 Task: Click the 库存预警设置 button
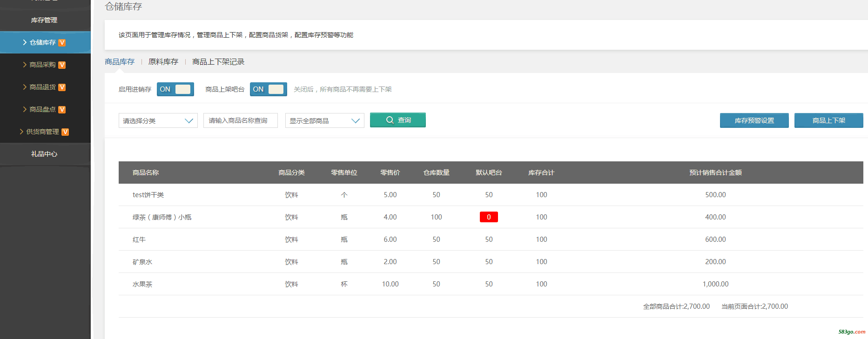(x=754, y=120)
